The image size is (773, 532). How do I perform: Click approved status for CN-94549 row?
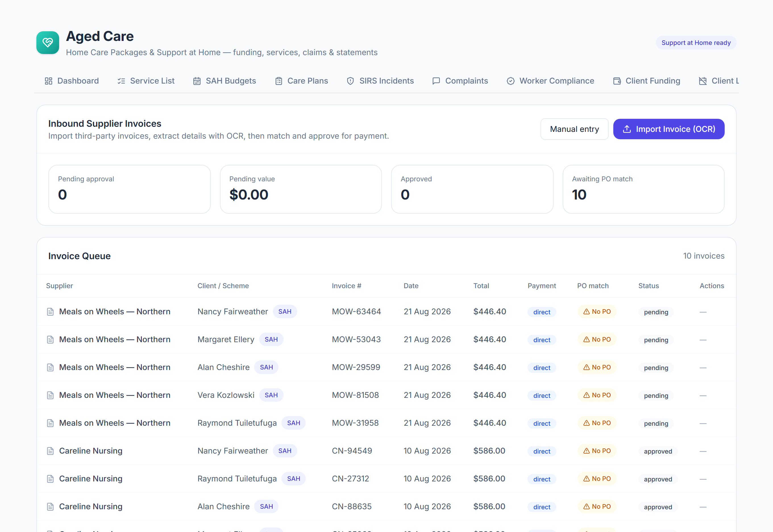pyautogui.click(x=658, y=451)
